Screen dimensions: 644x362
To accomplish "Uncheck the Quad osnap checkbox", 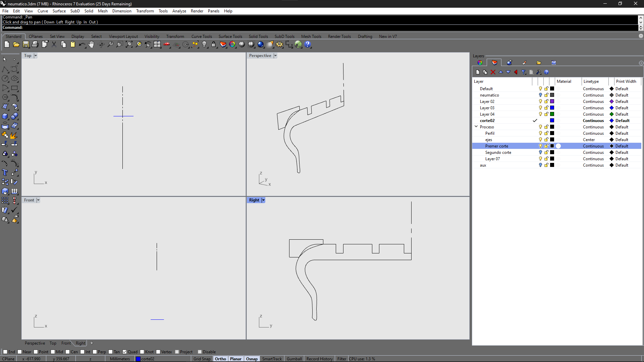I will tap(124, 352).
